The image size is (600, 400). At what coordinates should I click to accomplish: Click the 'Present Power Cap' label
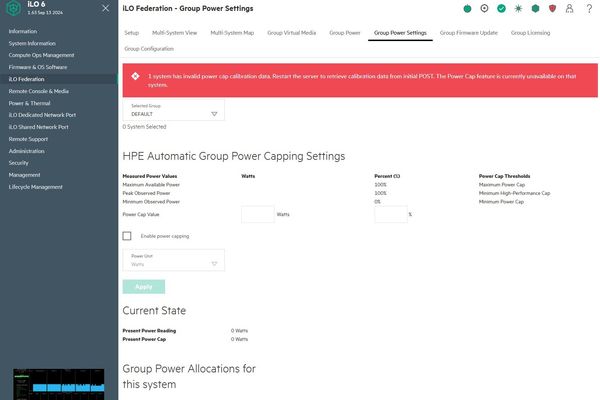click(x=144, y=339)
